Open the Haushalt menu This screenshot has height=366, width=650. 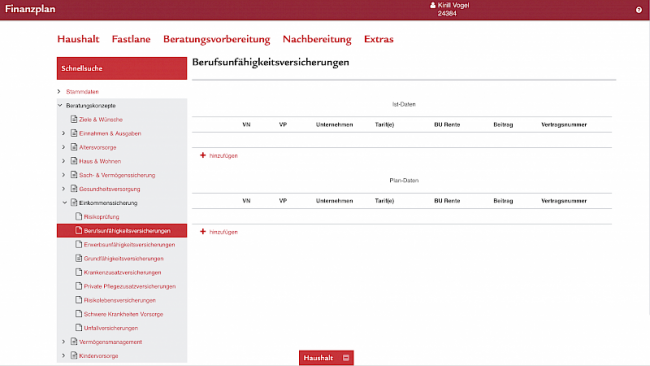click(78, 39)
